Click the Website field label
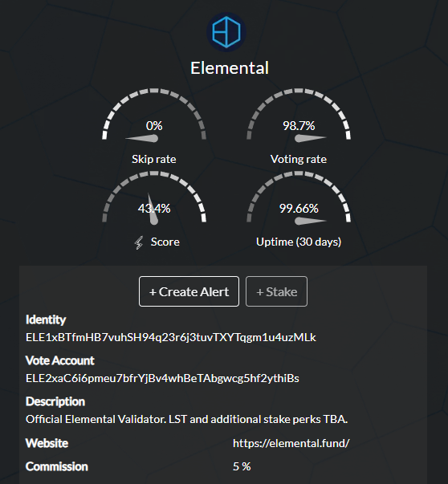The image size is (448, 484). click(47, 443)
